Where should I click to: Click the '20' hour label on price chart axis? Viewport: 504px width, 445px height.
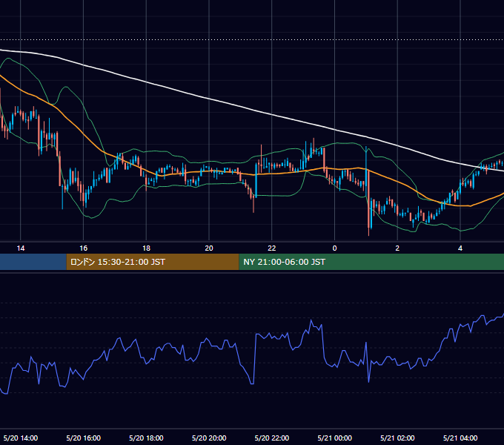[209, 248]
